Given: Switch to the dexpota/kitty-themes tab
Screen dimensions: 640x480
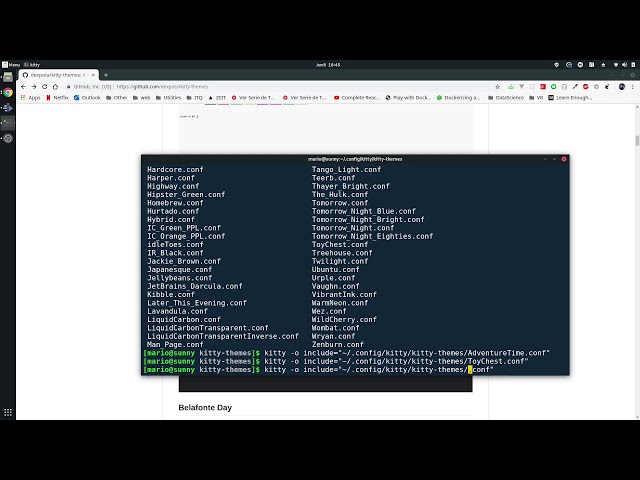Looking at the screenshot, I should (x=58, y=75).
